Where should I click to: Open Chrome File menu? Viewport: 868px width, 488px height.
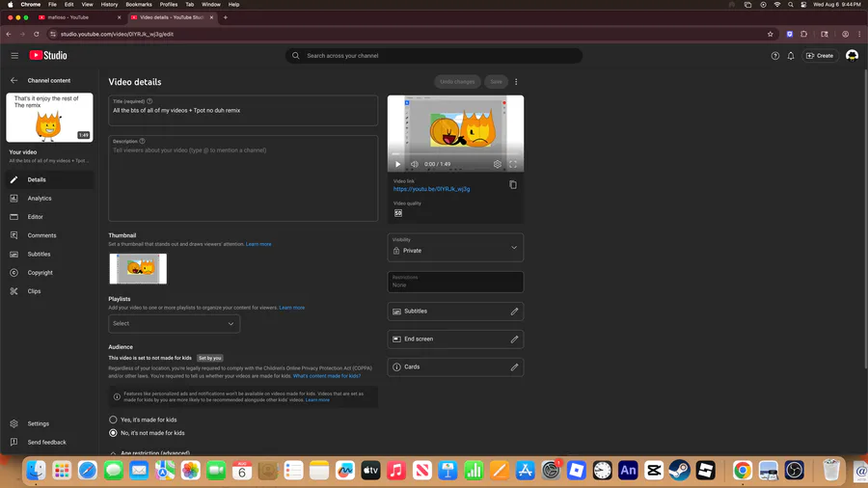pyautogui.click(x=52, y=5)
